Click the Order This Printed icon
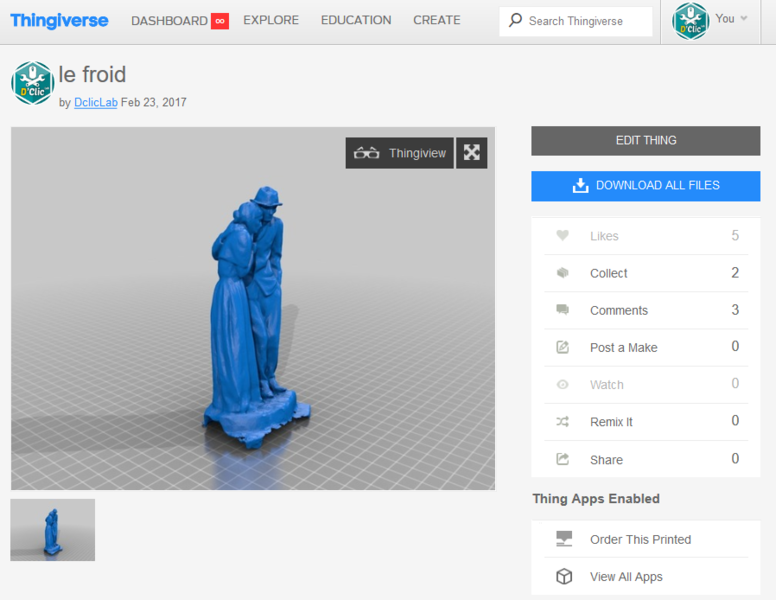 click(x=564, y=539)
